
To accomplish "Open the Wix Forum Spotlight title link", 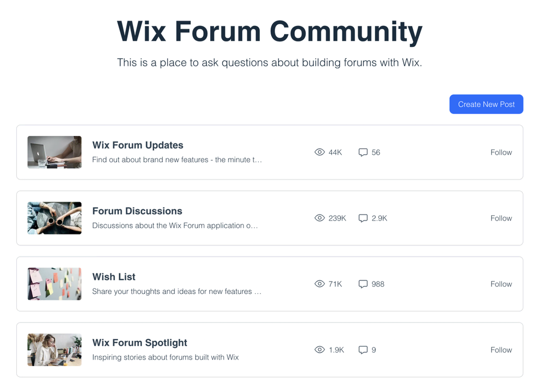I will click(x=140, y=343).
